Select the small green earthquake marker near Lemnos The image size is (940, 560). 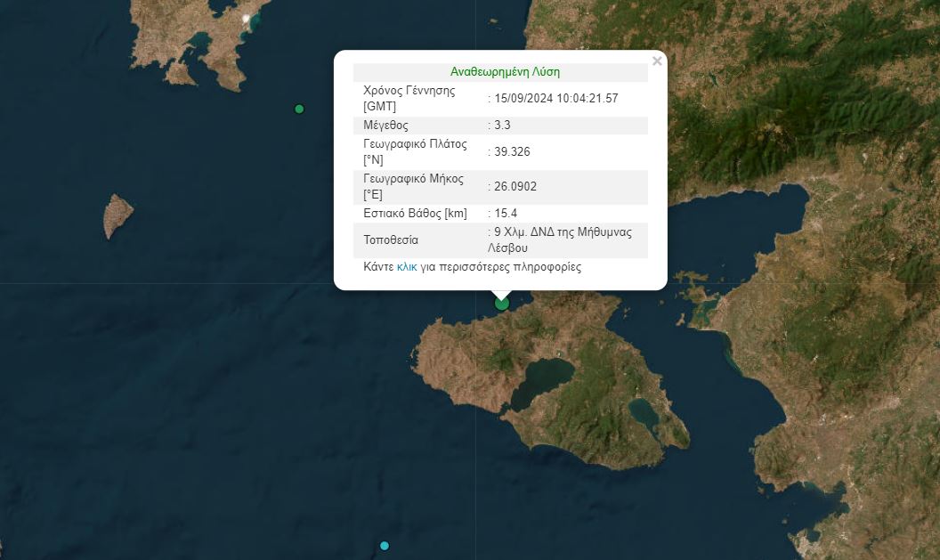coord(299,110)
